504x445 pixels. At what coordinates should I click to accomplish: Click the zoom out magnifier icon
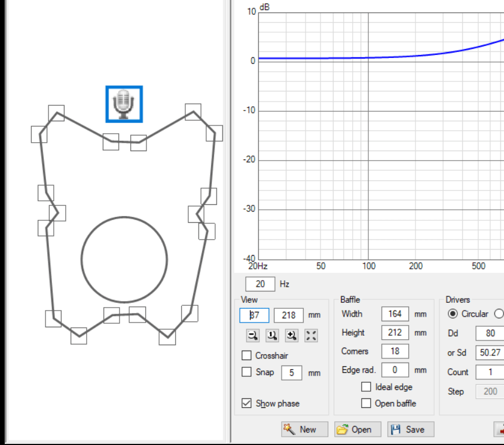coord(253,336)
